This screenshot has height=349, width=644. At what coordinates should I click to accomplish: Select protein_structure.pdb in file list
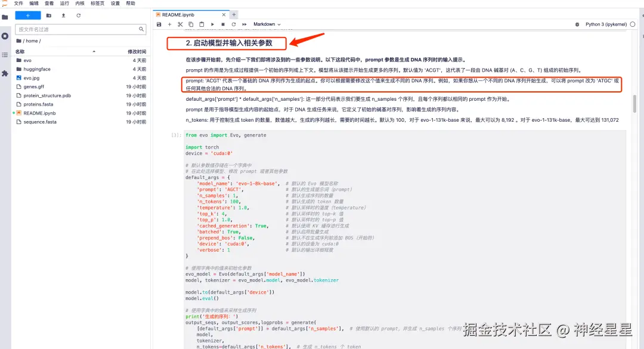[81, 95]
